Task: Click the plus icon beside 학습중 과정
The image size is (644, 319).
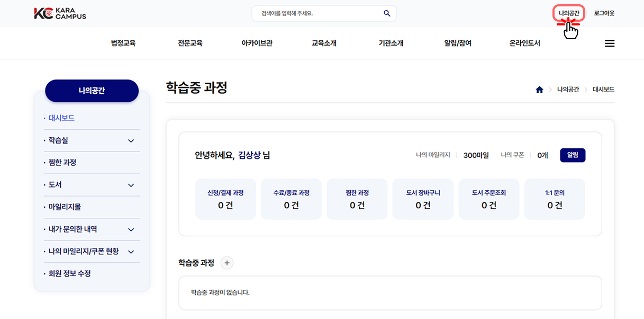Action: (x=227, y=263)
